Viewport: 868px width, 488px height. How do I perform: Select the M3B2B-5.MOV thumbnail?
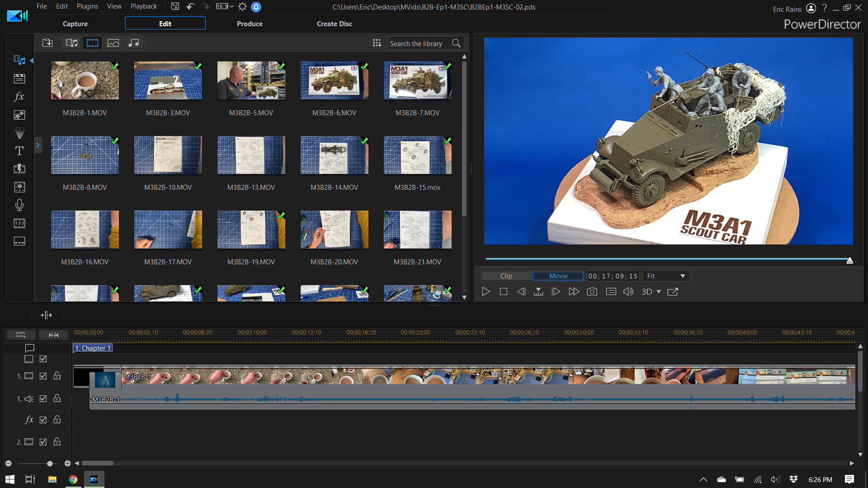251,80
